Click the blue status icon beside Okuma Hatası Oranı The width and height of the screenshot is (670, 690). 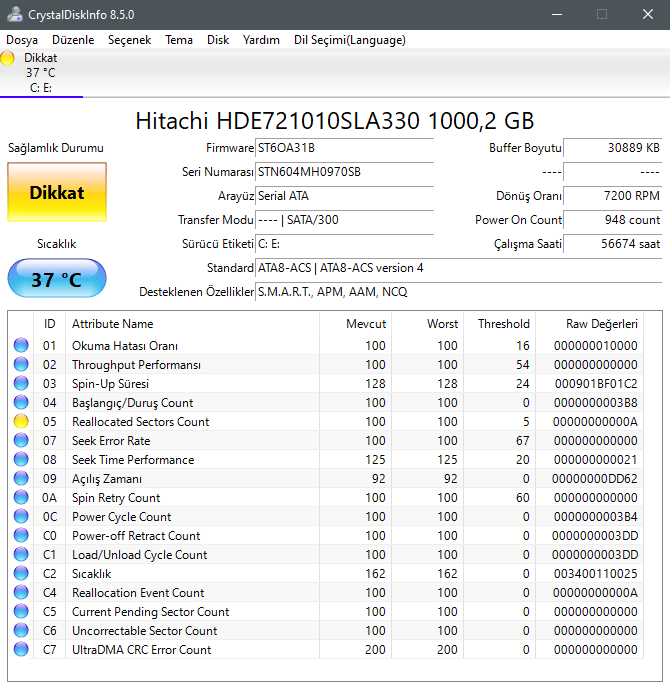click(21, 346)
